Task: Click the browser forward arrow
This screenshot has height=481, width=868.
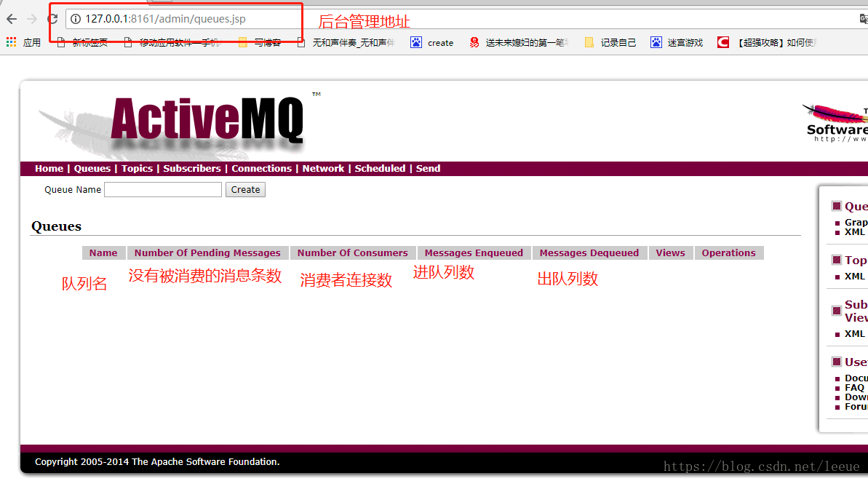Action: click(x=32, y=20)
